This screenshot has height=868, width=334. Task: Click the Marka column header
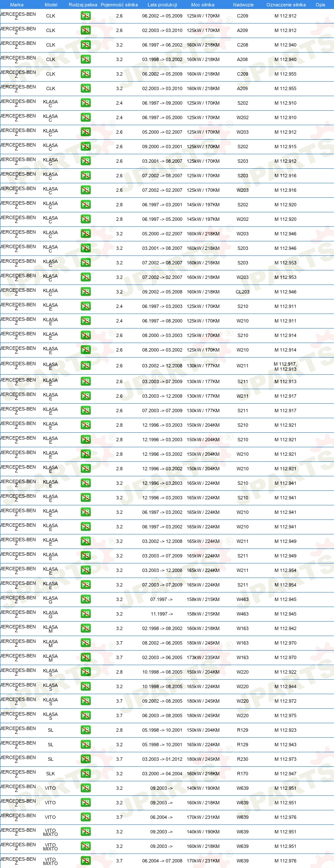pos(17,5)
